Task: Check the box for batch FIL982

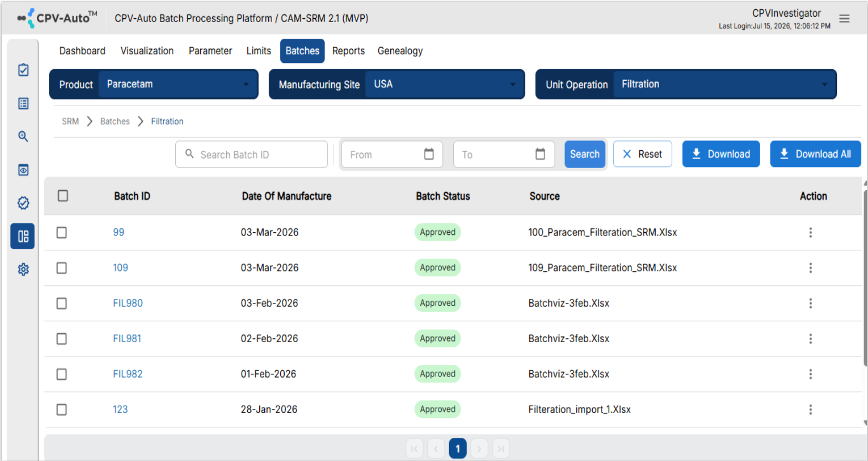Action: (x=61, y=374)
